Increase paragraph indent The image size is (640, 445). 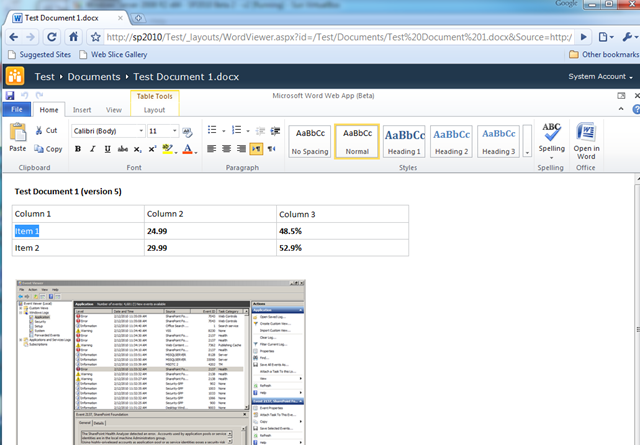(276, 131)
